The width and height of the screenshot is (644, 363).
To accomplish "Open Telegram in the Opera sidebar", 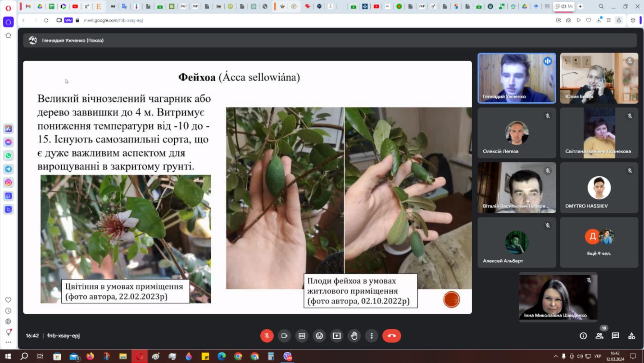I will pos(8,169).
